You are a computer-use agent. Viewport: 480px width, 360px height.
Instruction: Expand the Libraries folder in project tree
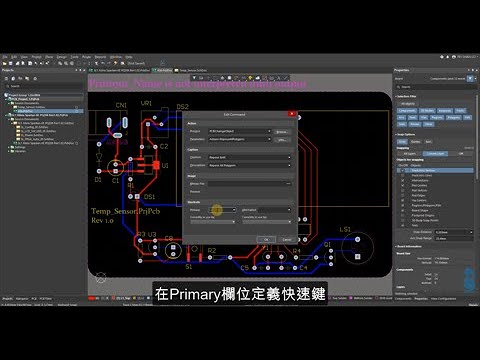pyautogui.click(x=9, y=151)
